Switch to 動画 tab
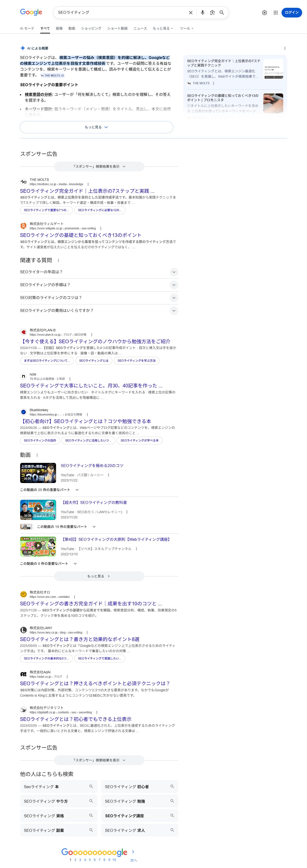This screenshot has height=868, width=307. click(72, 28)
